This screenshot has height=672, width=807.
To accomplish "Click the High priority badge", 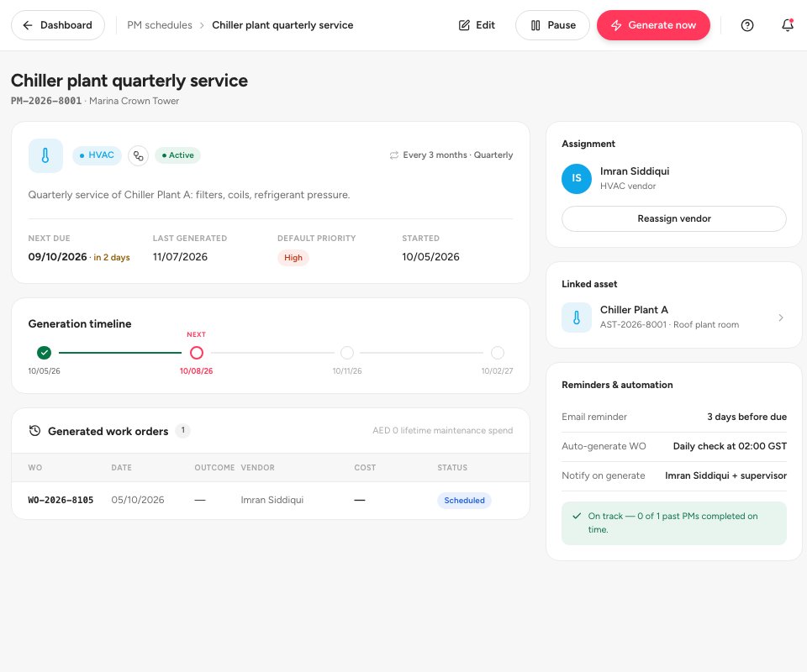I will 293,258.
